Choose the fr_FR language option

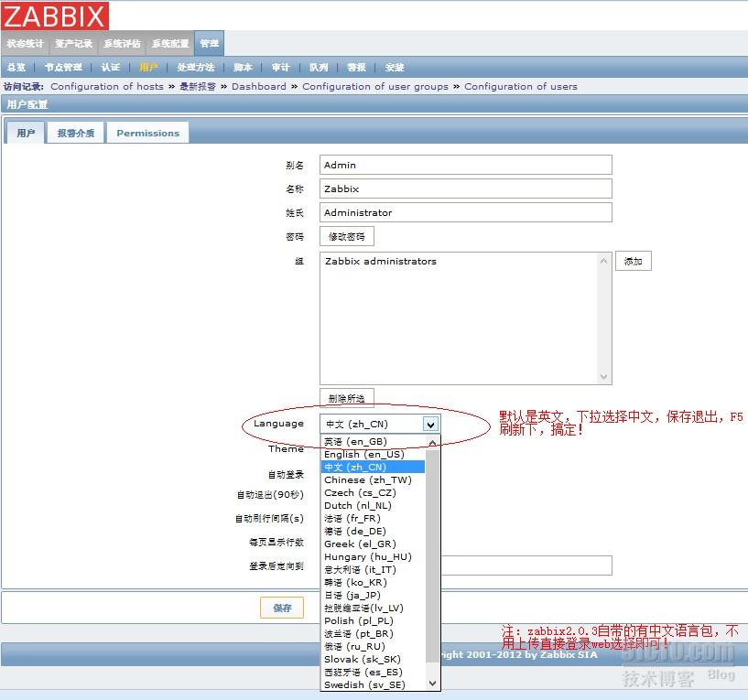coord(373,518)
